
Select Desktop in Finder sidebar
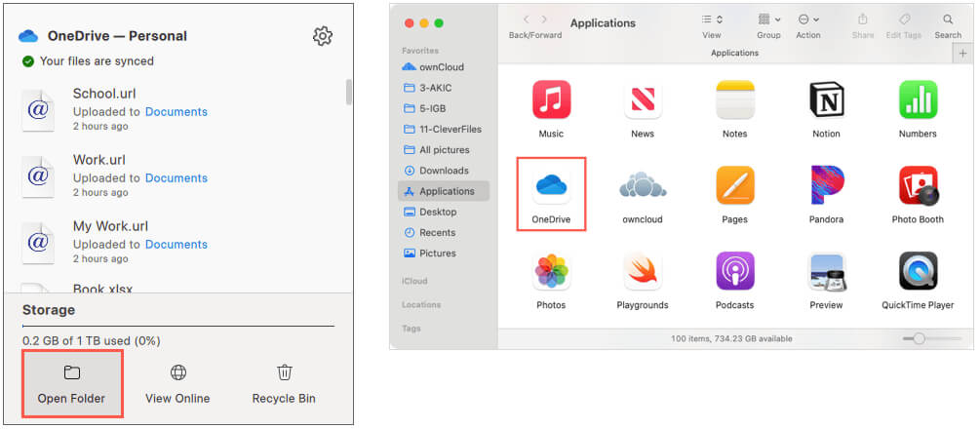click(442, 212)
